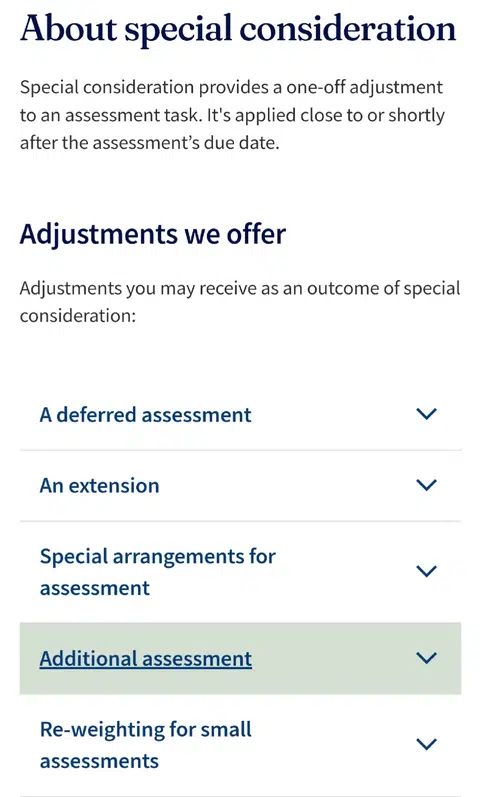This screenshot has width=480, height=797.
Task: Click the About special consideration page heading
Action: (238, 29)
